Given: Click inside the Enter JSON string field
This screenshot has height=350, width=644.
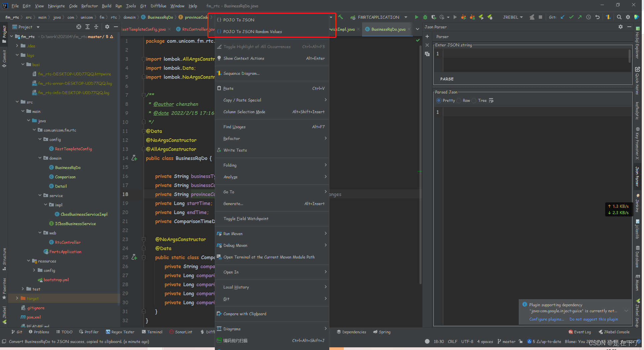Looking at the screenshot, I should click(x=536, y=60).
